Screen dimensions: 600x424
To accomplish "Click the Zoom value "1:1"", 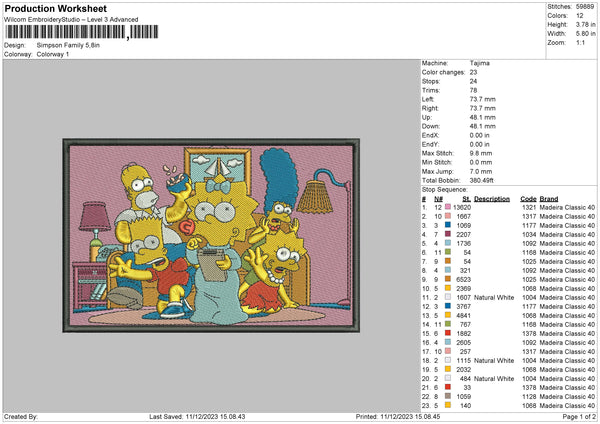I will point(580,42).
